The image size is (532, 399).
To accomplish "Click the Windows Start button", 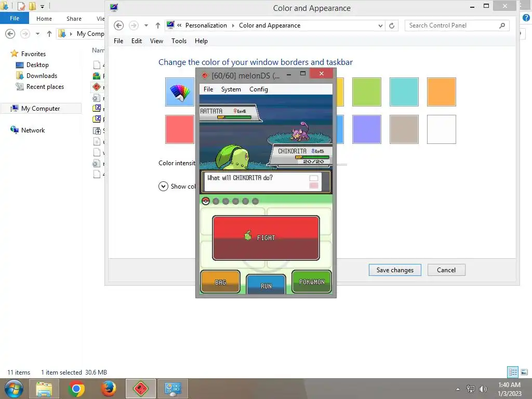I will click(14, 389).
